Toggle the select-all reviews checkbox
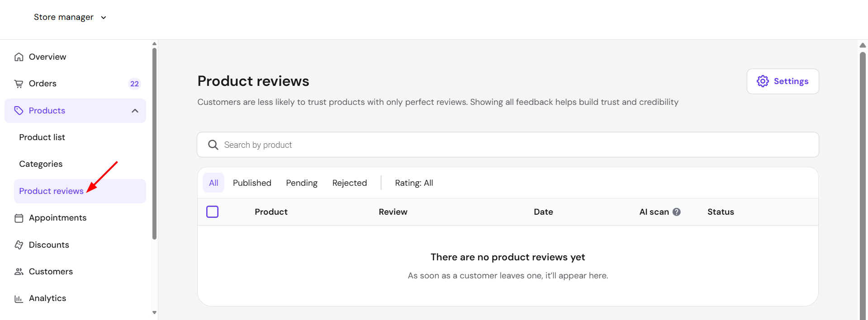Image resolution: width=868 pixels, height=320 pixels. pos(213,212)
